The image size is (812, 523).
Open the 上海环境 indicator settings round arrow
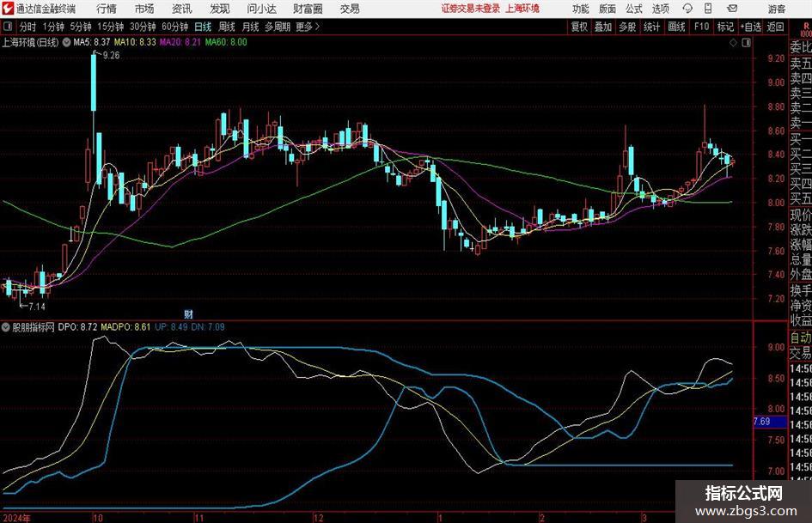(66, 42)
